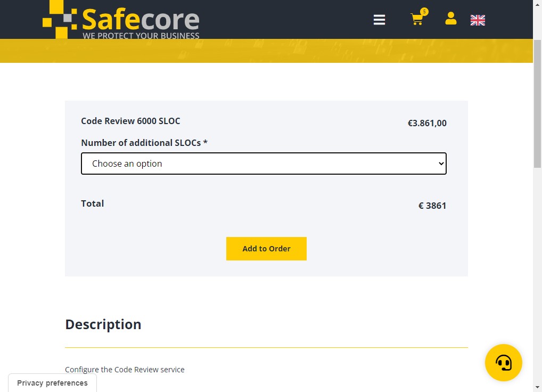Open the headset support chat button
This screenshot has width=542, height=392.
coord(503,363)
